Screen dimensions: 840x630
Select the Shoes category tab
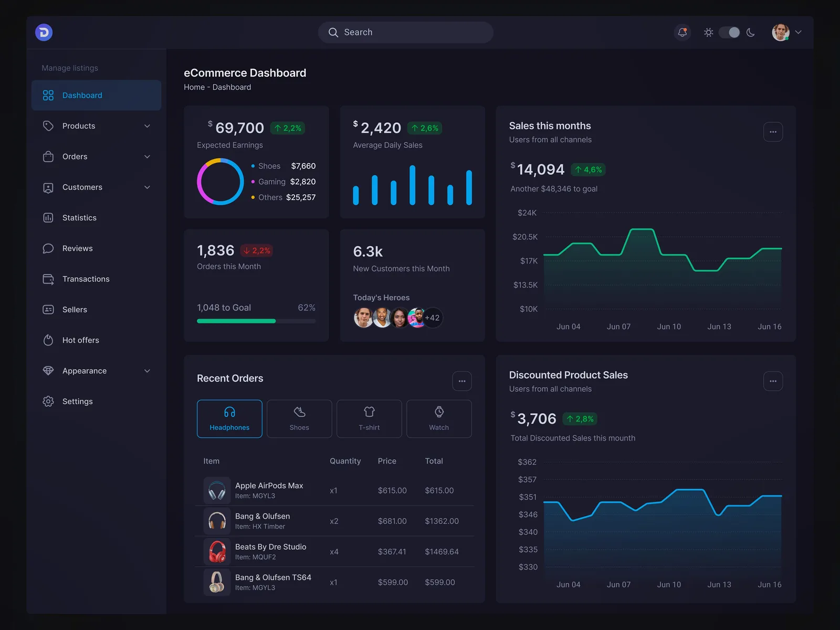[299, 419]
